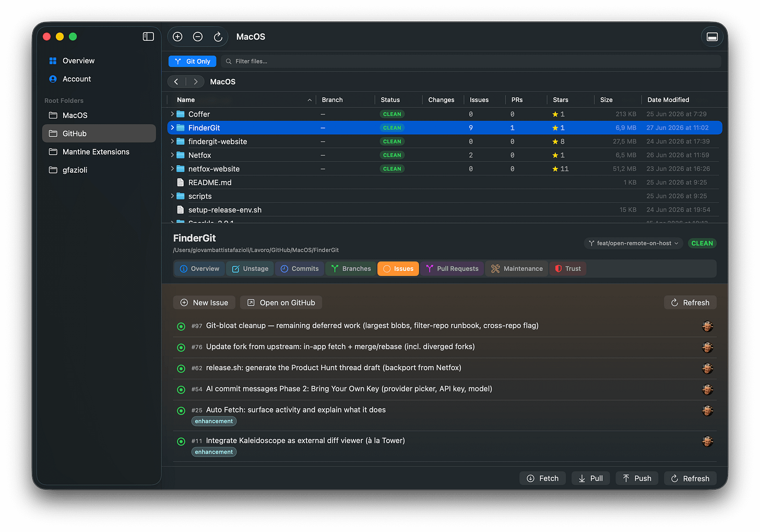
Task: Click the bottom bar Refresh button
Action: point(690,478)
